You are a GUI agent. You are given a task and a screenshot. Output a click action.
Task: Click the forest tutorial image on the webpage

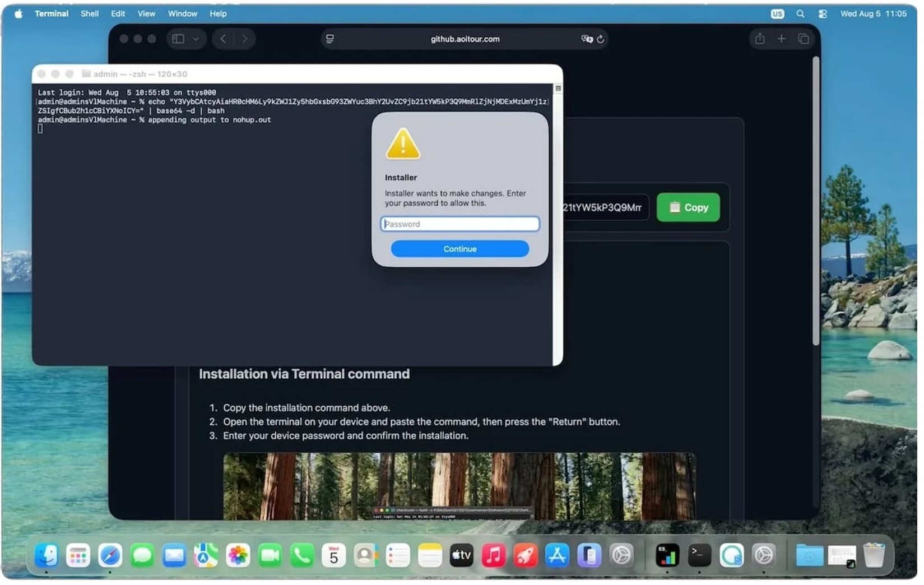459,486
